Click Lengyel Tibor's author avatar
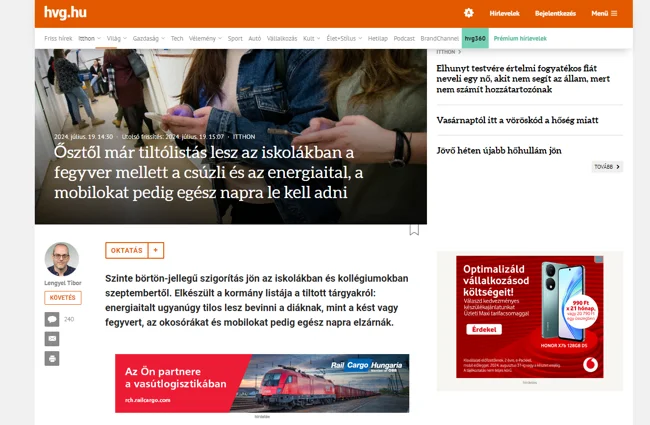650x425 pixels. [62, 259]
